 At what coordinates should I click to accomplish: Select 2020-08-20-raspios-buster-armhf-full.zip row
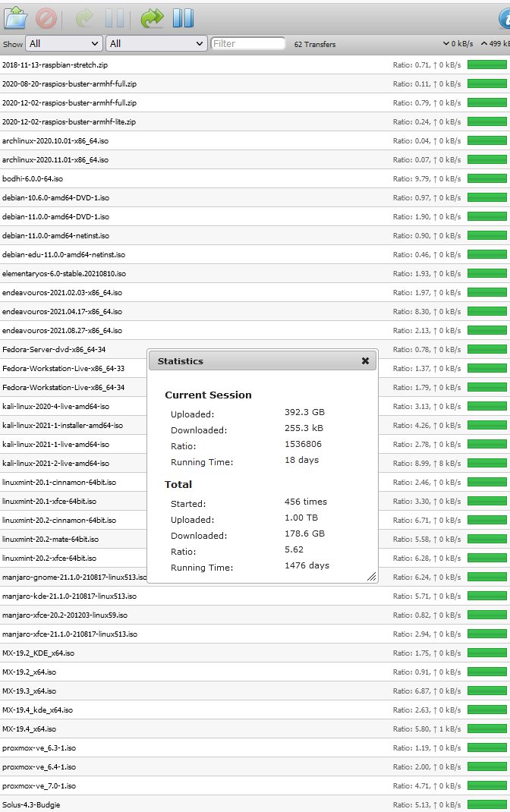tap(255, 84)
